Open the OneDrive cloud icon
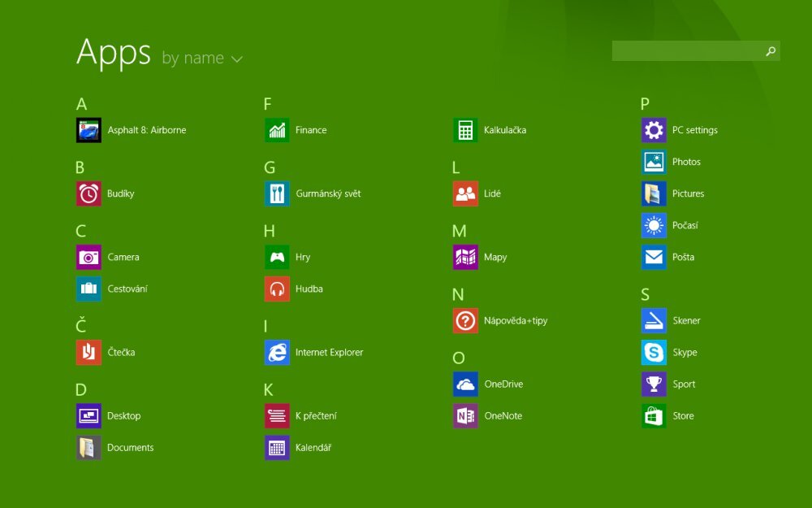This screenshot has width=812, height=508. (465, 384)
